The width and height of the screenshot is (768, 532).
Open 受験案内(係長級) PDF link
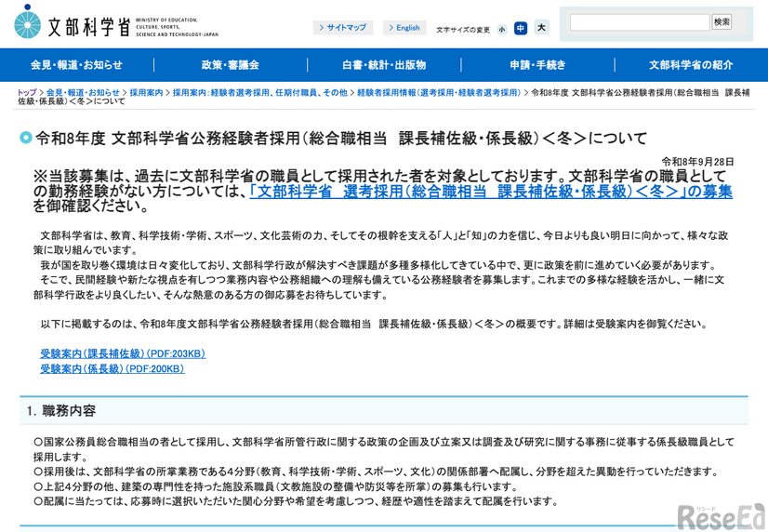pos(113,369)
